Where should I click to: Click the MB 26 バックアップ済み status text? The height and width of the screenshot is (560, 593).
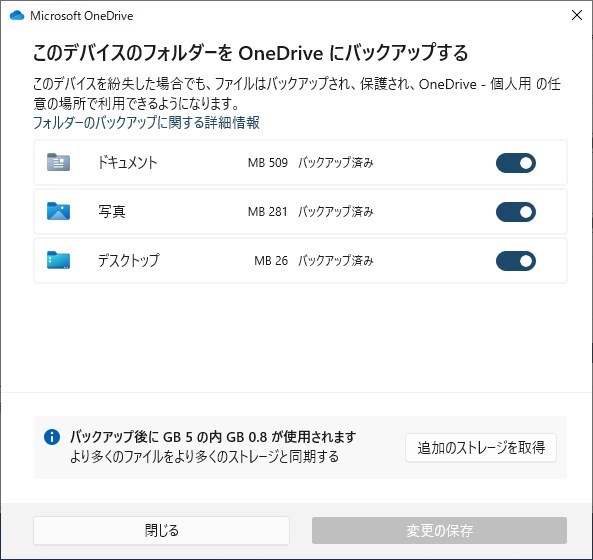314,261
